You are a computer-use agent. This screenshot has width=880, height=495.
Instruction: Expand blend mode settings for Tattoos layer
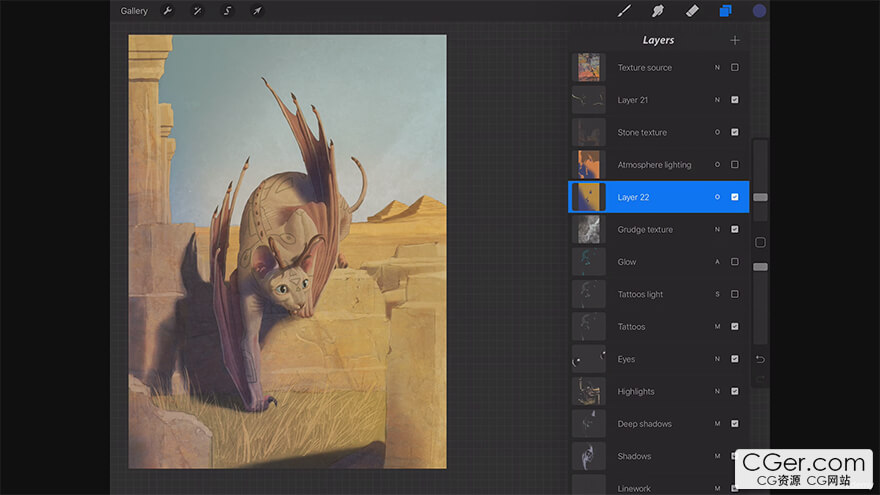[x=716, y=327]
